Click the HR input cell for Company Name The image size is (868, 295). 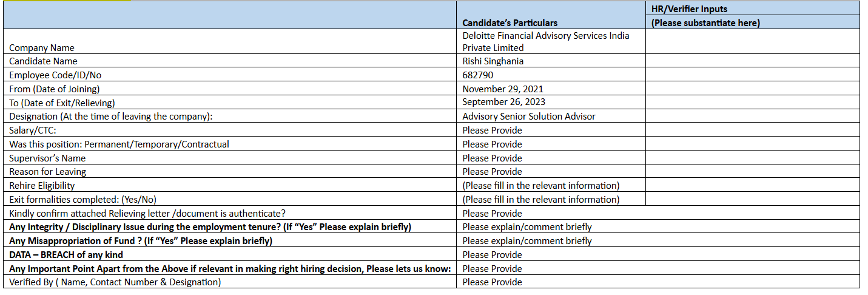click(x=752, y=41)
